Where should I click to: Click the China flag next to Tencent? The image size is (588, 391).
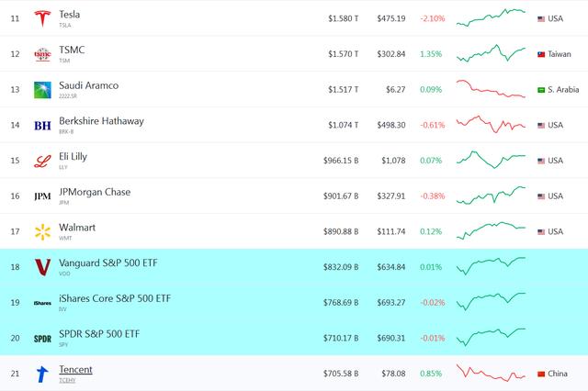pyautogui.click(x=541, y=374)
